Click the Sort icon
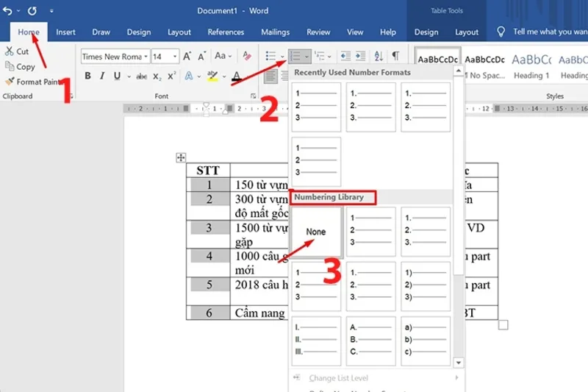Screen dimensions: 588x392 point(379,57)
